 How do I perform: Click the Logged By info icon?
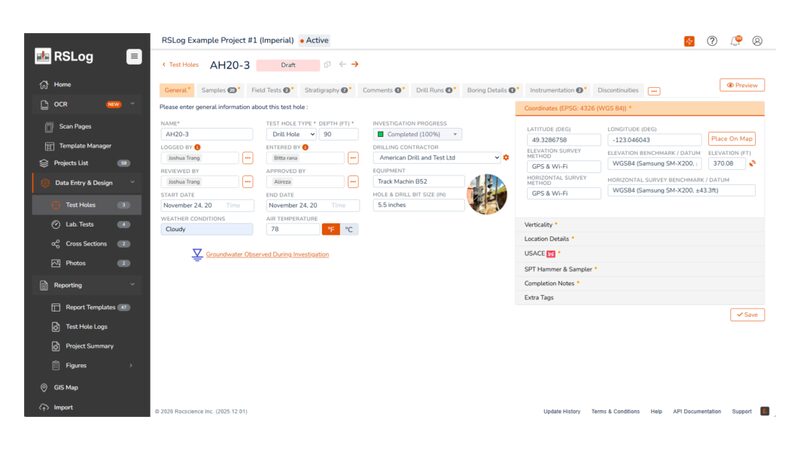pyautogui.click(x=197, y=147)
